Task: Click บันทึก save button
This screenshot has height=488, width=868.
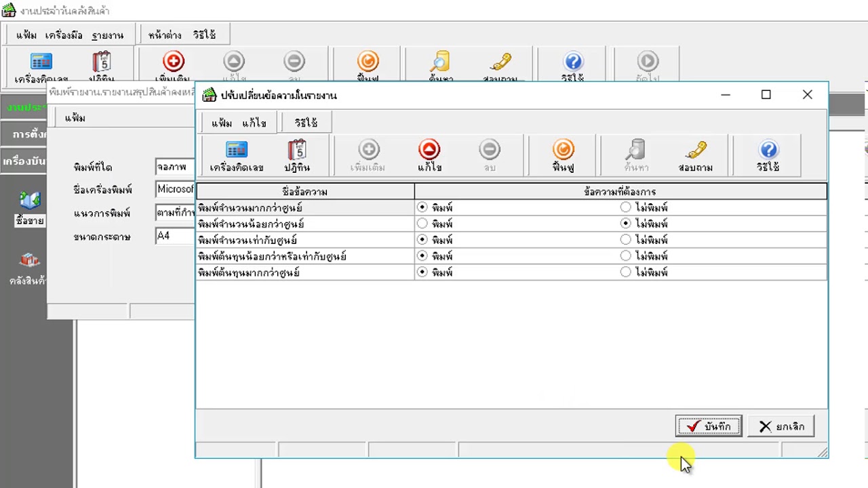Action: [709, 426]
